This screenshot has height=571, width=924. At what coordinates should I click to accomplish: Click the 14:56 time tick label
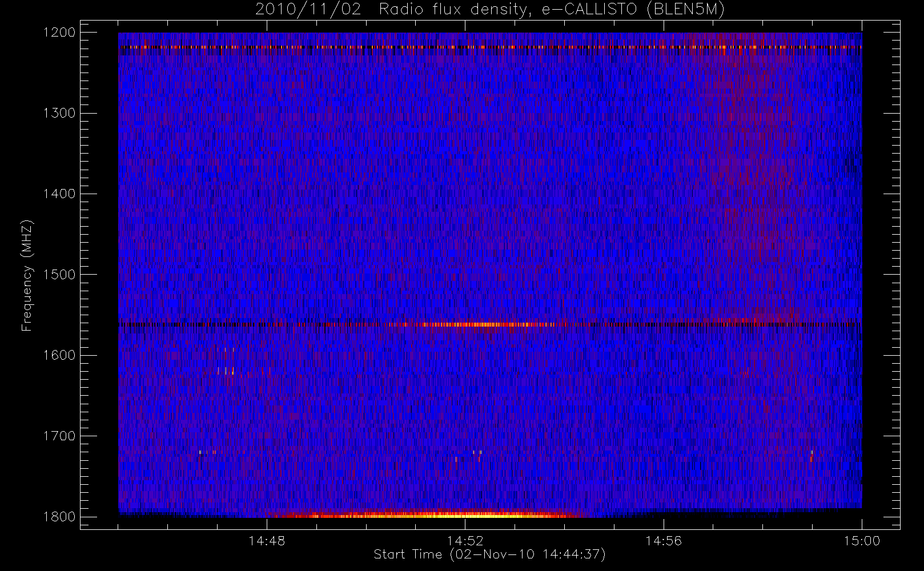pyautogui.click(x=664, y=541)
